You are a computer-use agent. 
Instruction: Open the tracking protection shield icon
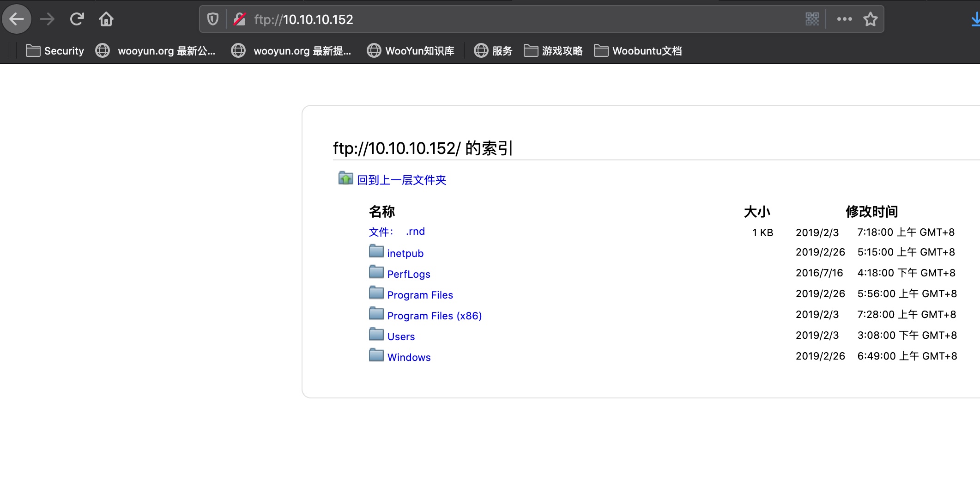(212, 19)
